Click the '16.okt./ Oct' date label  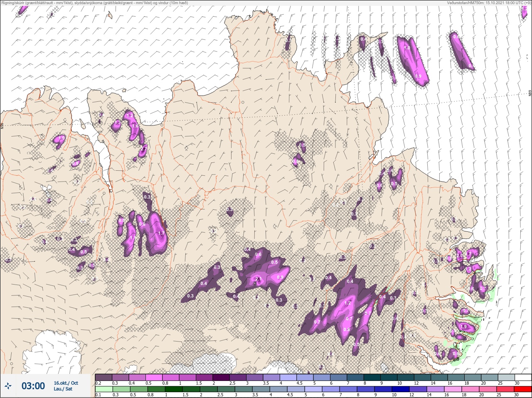coord(66,383)
